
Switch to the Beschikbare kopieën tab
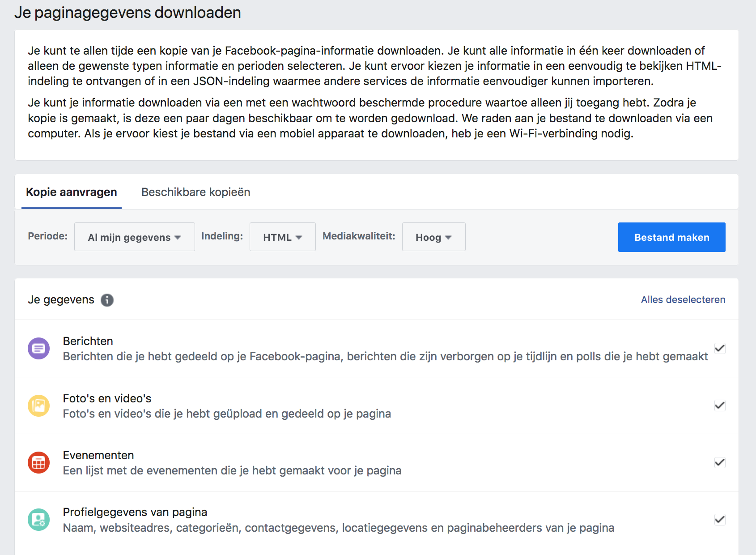click(195, 192)
